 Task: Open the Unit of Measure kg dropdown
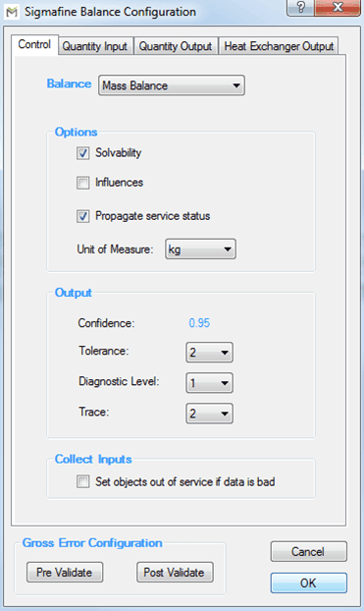[200, 250]
